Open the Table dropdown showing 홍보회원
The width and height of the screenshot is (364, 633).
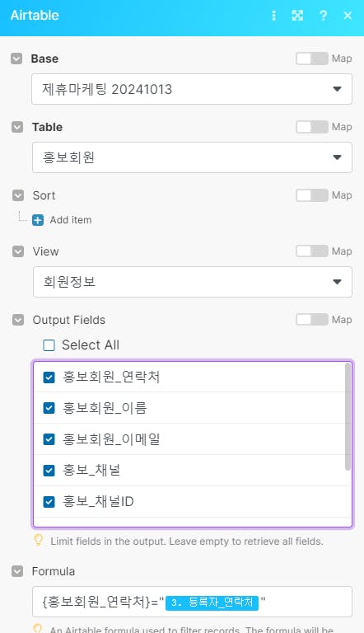192,157
